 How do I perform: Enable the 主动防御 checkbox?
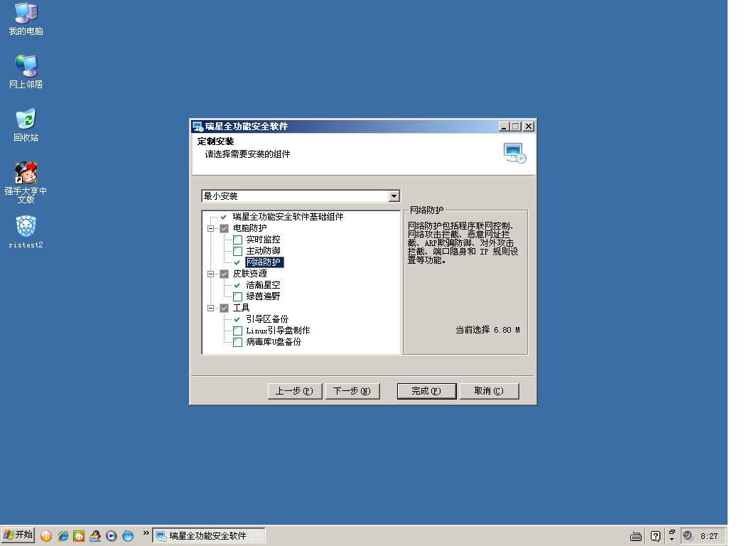point(238,251)
